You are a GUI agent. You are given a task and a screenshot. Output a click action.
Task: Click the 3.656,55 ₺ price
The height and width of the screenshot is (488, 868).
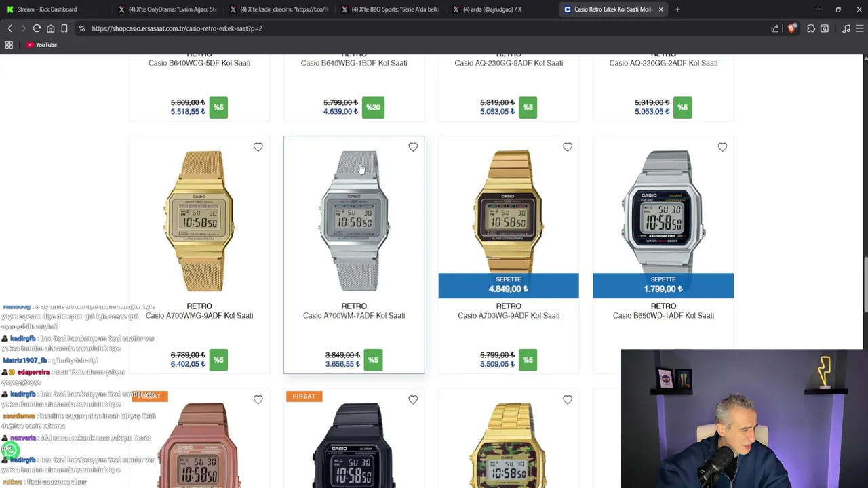tap(342, 364)
